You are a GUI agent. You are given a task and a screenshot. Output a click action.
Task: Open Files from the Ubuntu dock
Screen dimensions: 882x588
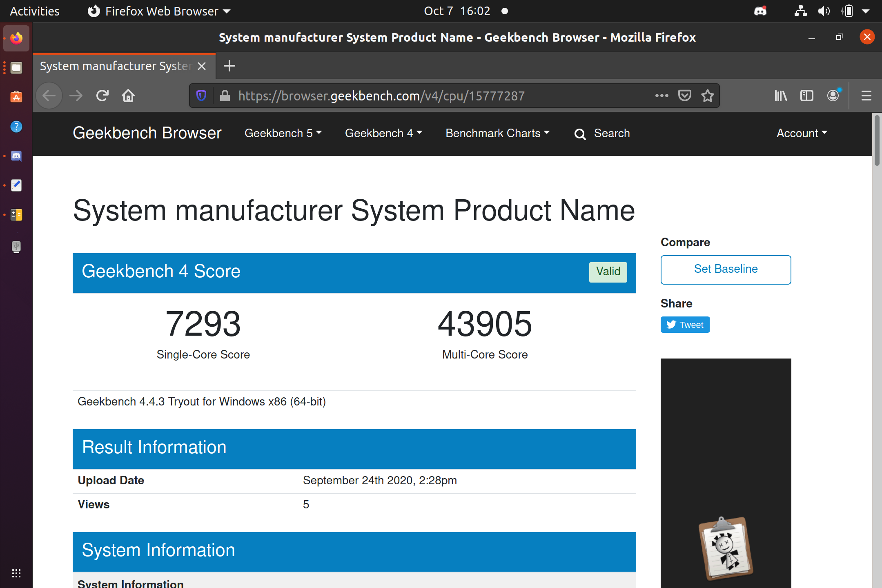(x=16, y=68)
